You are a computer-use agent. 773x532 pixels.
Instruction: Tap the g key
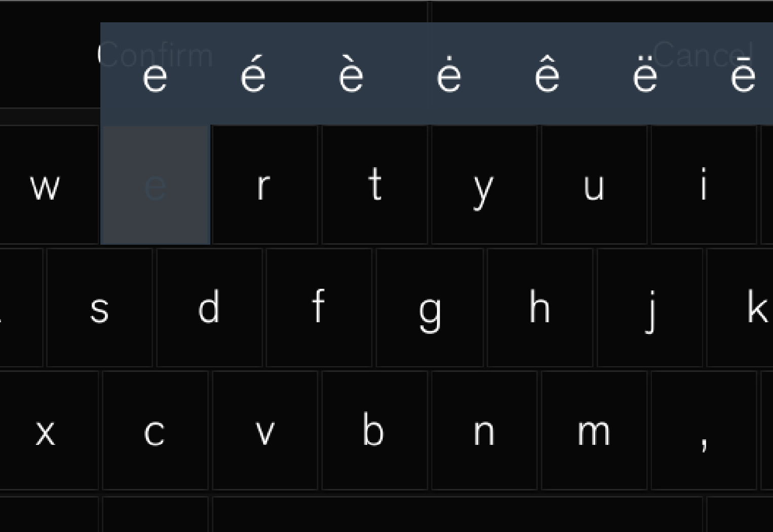tap(429, 308)
